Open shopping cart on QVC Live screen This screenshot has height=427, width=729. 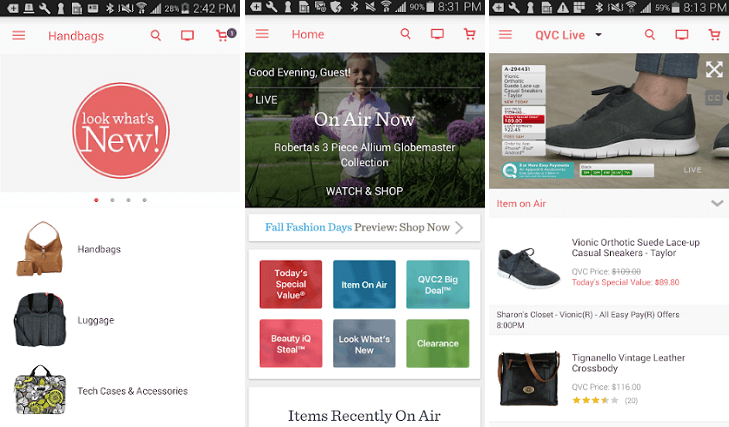click(x=714, y=35)
